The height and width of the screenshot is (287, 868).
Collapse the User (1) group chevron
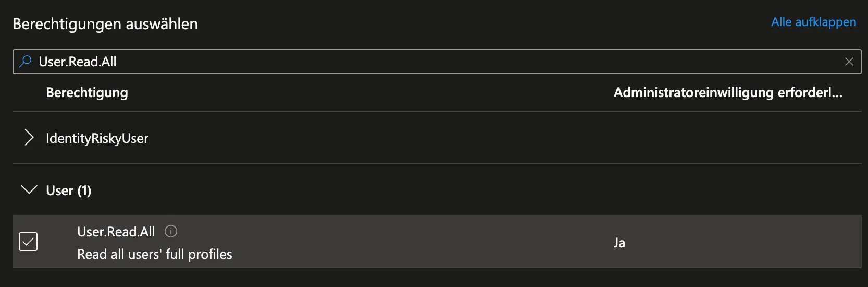29,190
